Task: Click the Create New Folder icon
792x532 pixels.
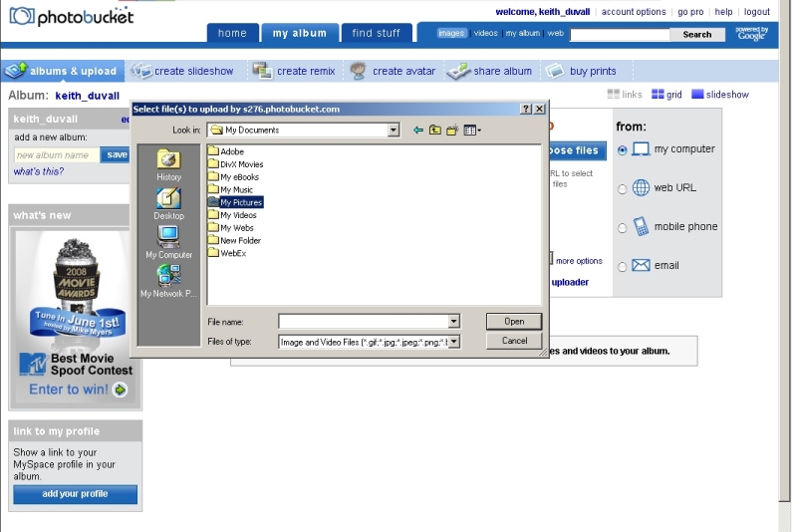Action: point(452,130)
